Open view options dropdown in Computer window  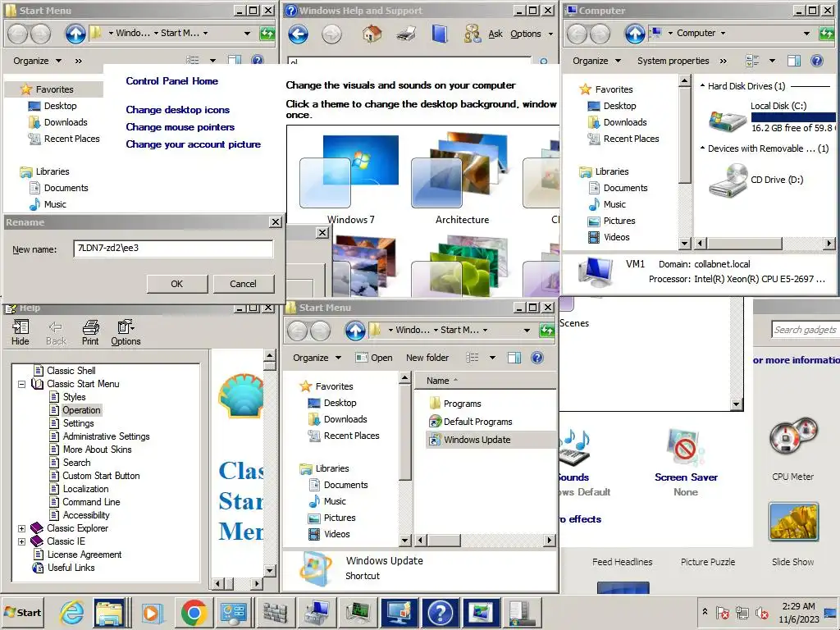tap(772, 61)
